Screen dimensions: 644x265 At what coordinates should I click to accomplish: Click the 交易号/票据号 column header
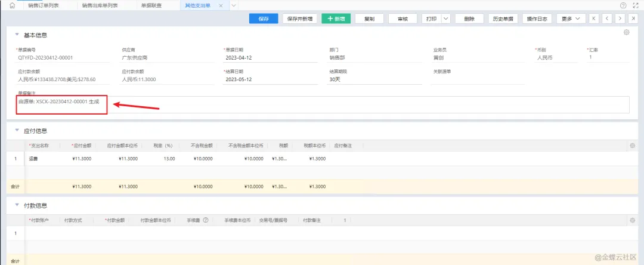[274, 220]
